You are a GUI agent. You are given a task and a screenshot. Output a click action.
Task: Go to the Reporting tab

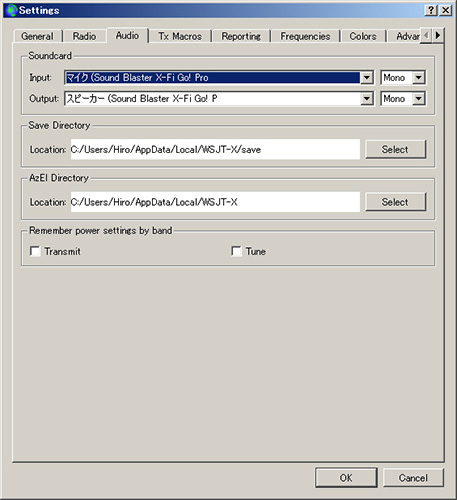click(241, 36)
